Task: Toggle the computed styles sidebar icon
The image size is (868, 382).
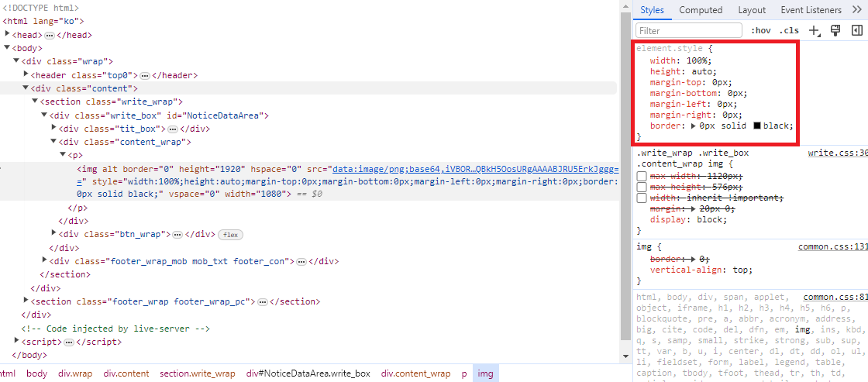Action: 857,30
